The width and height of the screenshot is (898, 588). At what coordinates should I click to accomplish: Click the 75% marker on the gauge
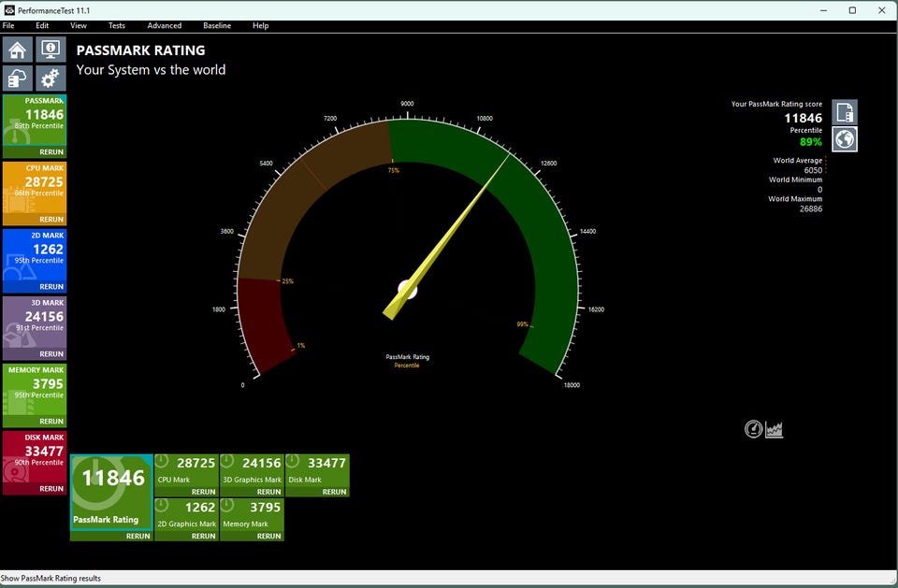click(x=394, y=170)
